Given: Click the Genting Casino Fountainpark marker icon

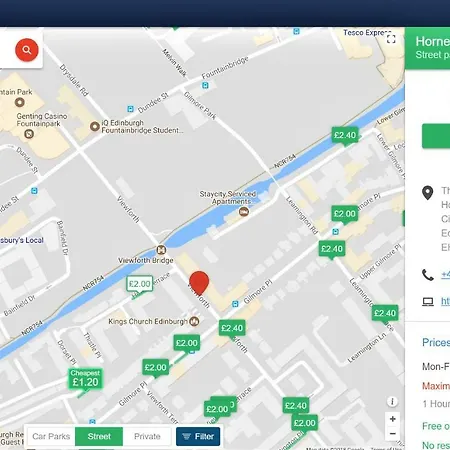Looking at the screenshot, I should click(29, 134).
